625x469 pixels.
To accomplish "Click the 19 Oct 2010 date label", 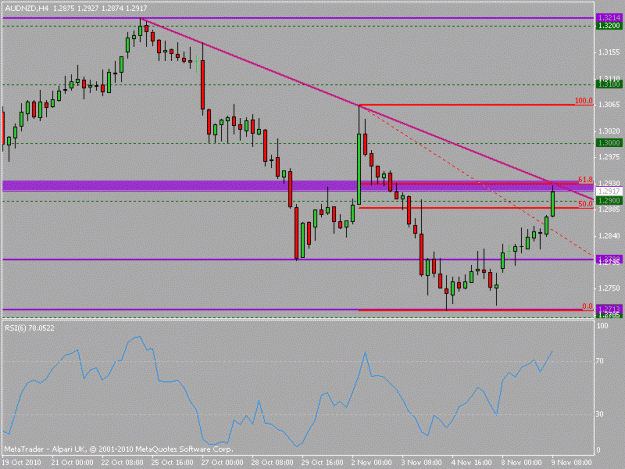I will tap(22, 462).
